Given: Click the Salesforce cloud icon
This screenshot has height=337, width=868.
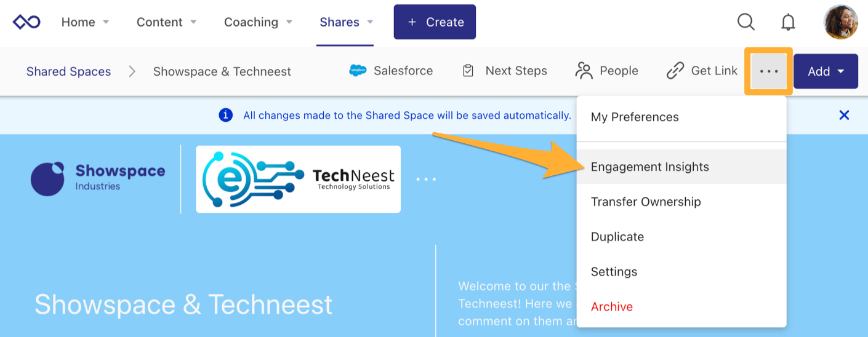Looking at the screenshot, I should point(358,71).
